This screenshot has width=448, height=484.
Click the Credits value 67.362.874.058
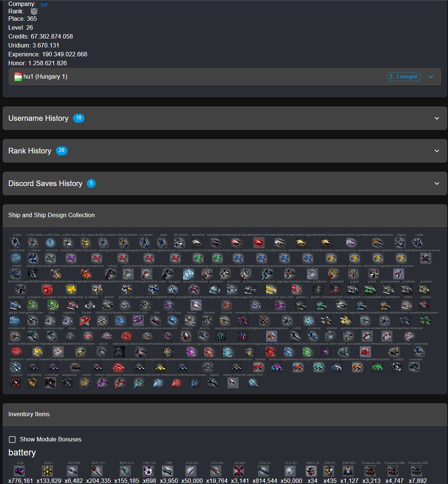tap(52, 36)
